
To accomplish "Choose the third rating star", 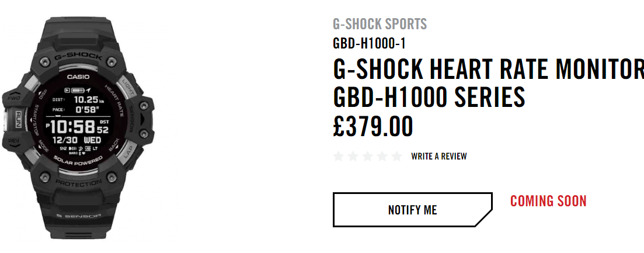I will [x=368, y=156].
